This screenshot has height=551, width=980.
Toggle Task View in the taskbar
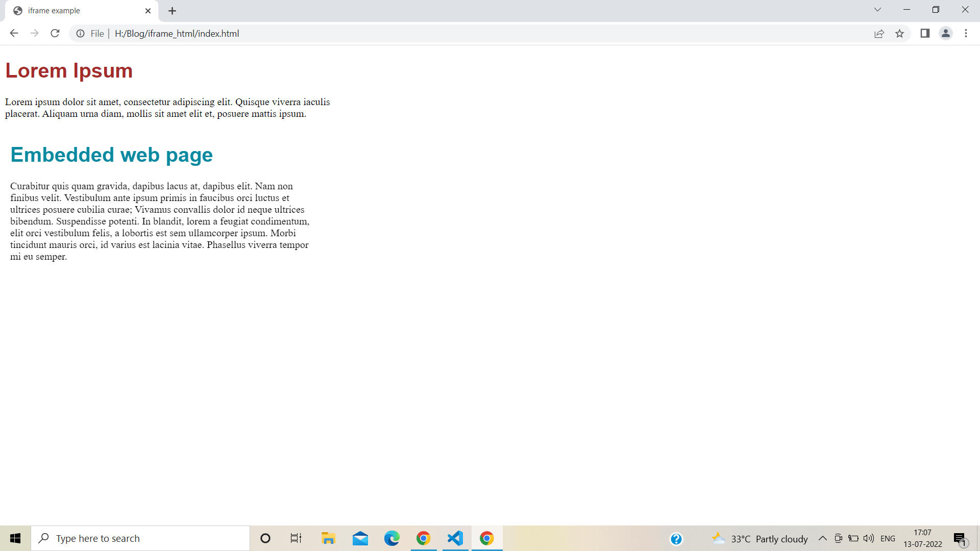(296, 538)
